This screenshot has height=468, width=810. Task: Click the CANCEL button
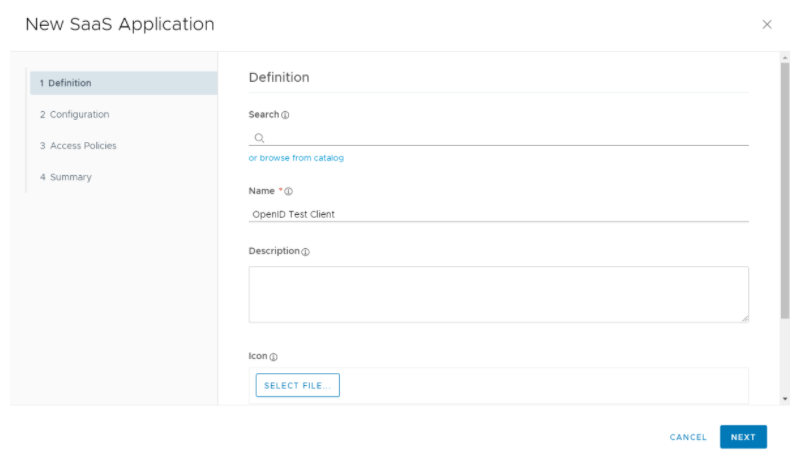[688, 437]
